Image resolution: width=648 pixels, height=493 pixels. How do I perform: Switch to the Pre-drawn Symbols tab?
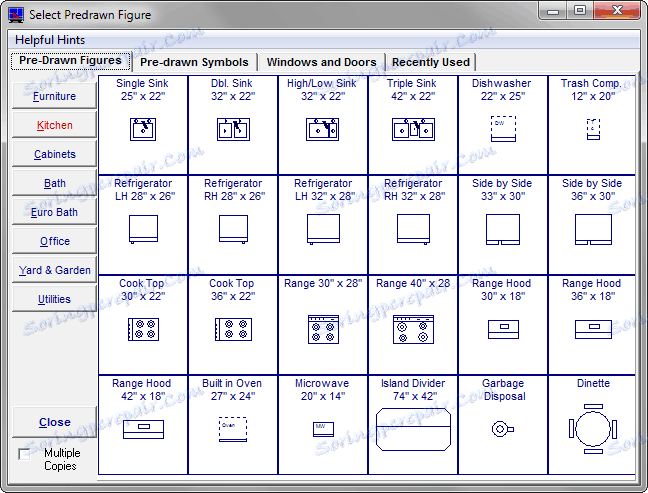[194, 62]
